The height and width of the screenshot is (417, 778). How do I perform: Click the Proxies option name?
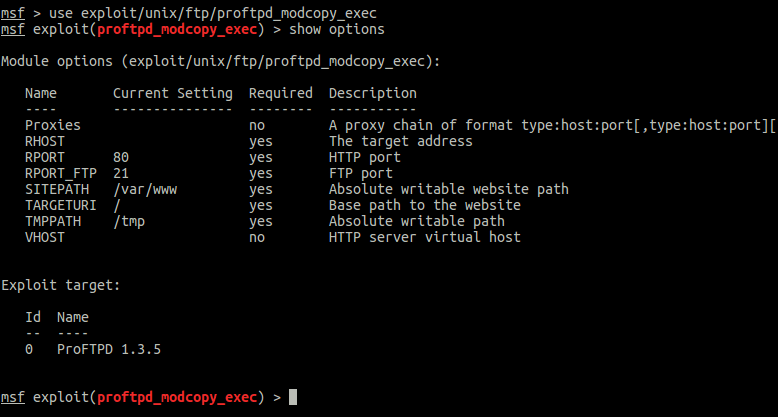point(53,125)
